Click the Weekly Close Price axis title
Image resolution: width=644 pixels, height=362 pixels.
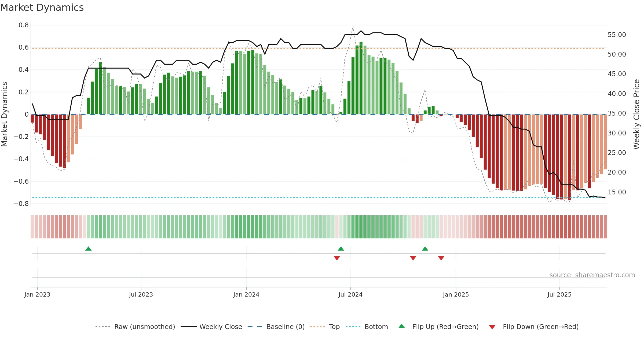point(636,114)
